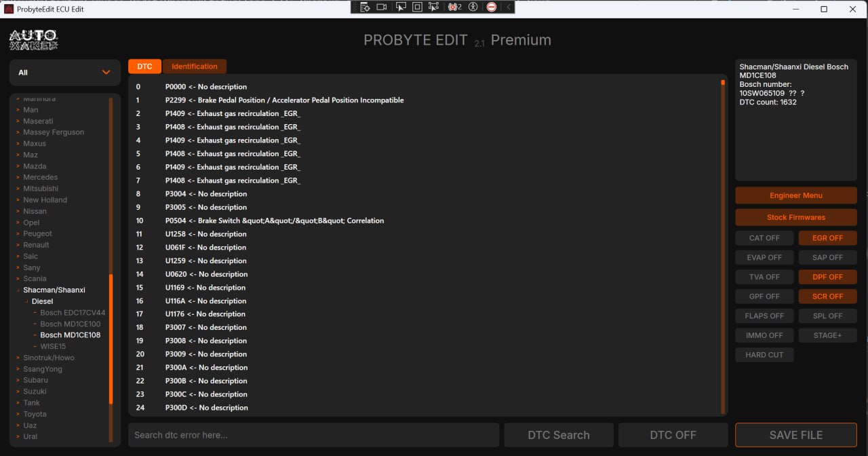Open the Engineer Menu
Screen dimensions: 868x456
coord(795,195)
